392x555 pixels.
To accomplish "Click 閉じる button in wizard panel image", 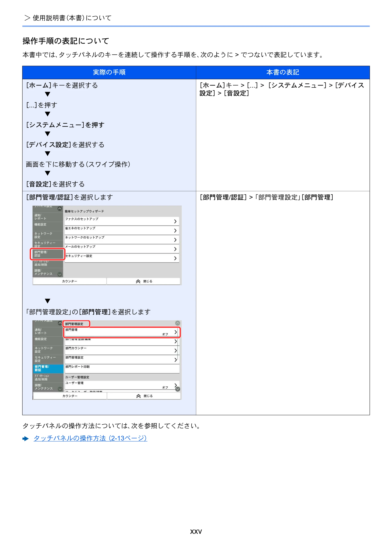I will coord(143,281).
